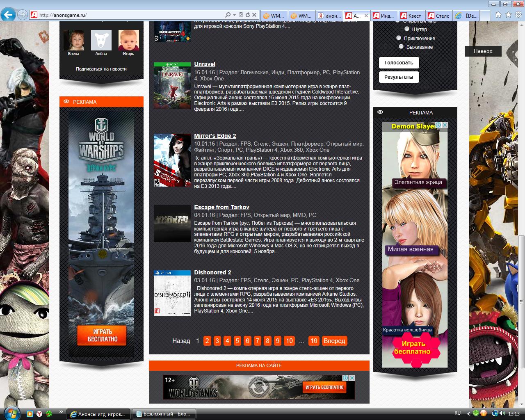This screenshot has height=420, width=525.
Task: Open a new blank tab
Action: tap(486, 16)
